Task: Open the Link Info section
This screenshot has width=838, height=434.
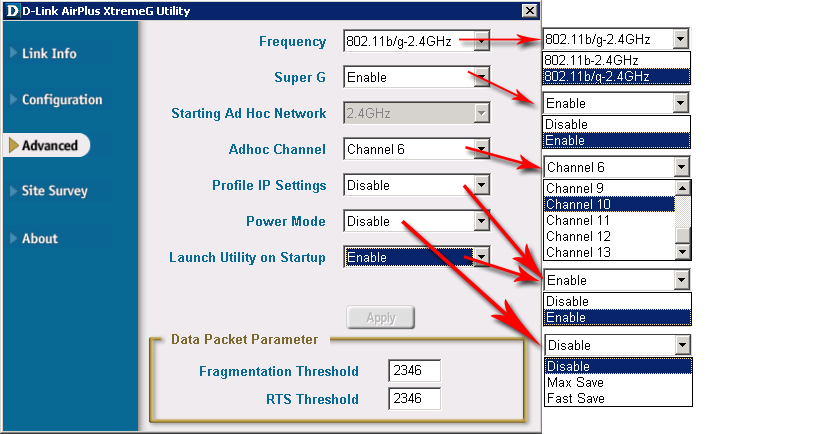Action: coord(49,53)
